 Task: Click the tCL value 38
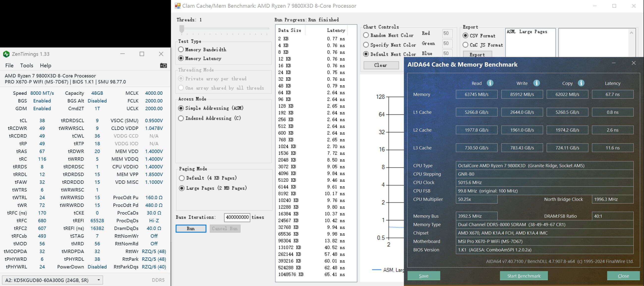[42, 121]
